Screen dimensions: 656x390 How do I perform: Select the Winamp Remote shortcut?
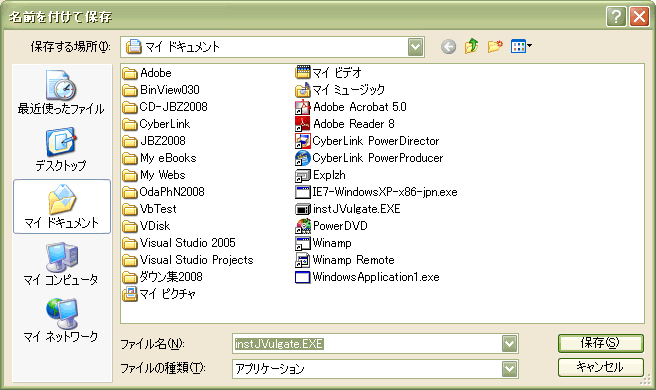[345, 260]
